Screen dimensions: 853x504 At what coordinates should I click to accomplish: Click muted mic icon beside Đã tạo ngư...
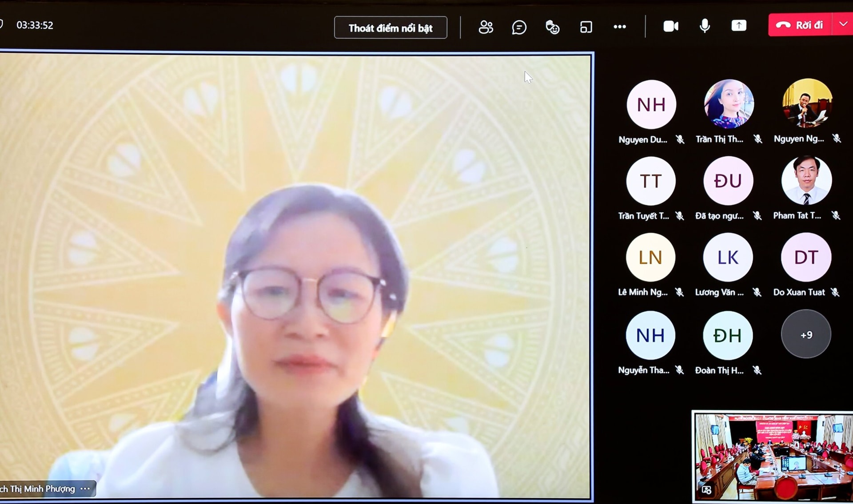pos(757,216)
